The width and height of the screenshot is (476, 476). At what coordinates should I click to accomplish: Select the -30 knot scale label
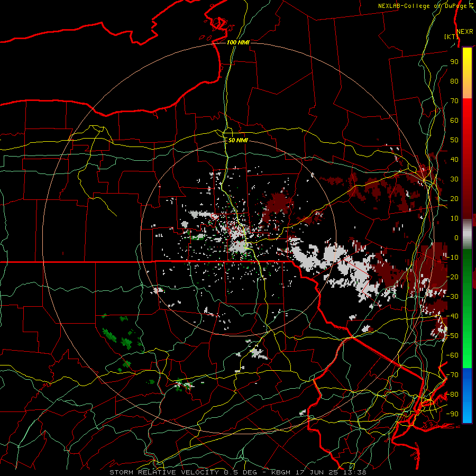(x=452, y=297)
